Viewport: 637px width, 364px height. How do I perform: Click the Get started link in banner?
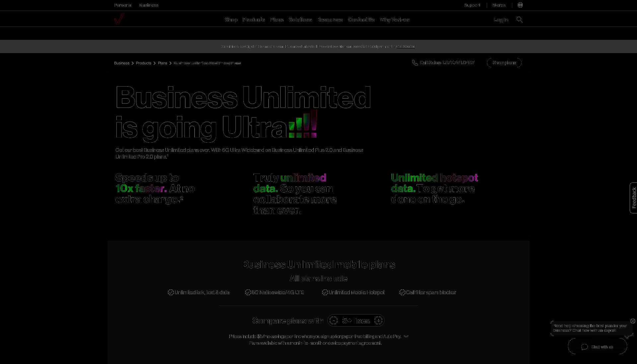[406, 46]
